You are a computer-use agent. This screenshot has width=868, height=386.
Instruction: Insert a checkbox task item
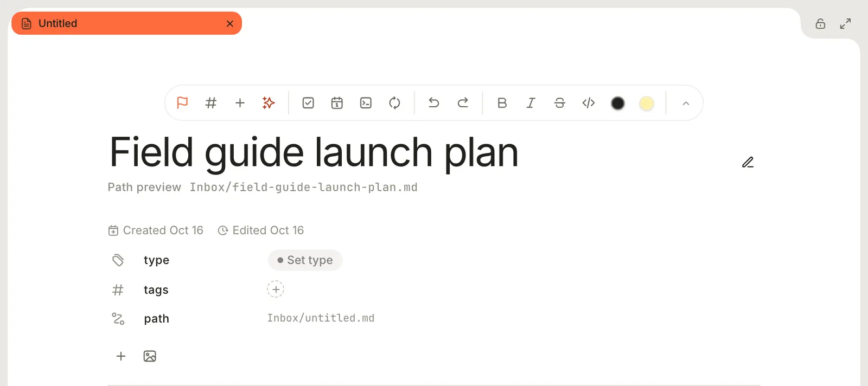pos(308,102)
